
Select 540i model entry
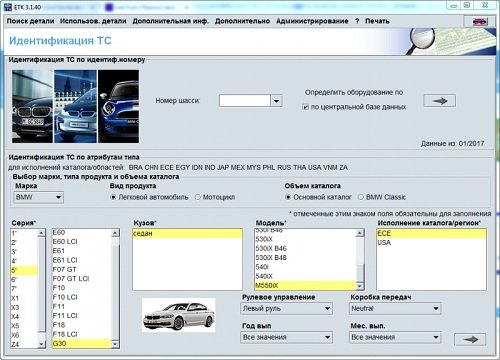305,267
